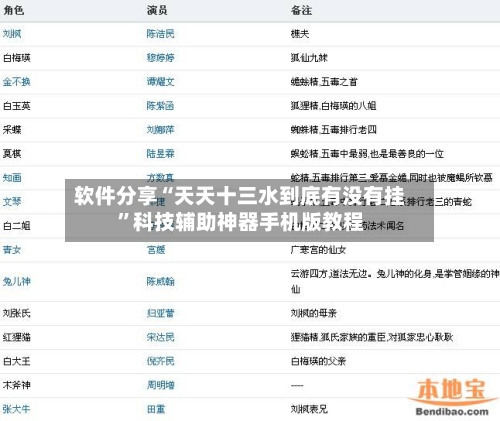Click actor link 刘娜萍
The image size is (500, 421).
(160, 130)
